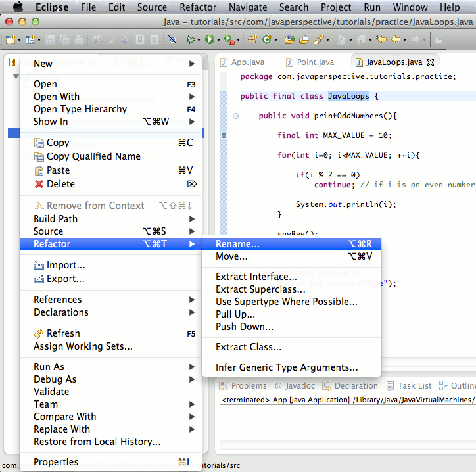Click the Apple logo in the menu bar

click(x=18, y=7)
